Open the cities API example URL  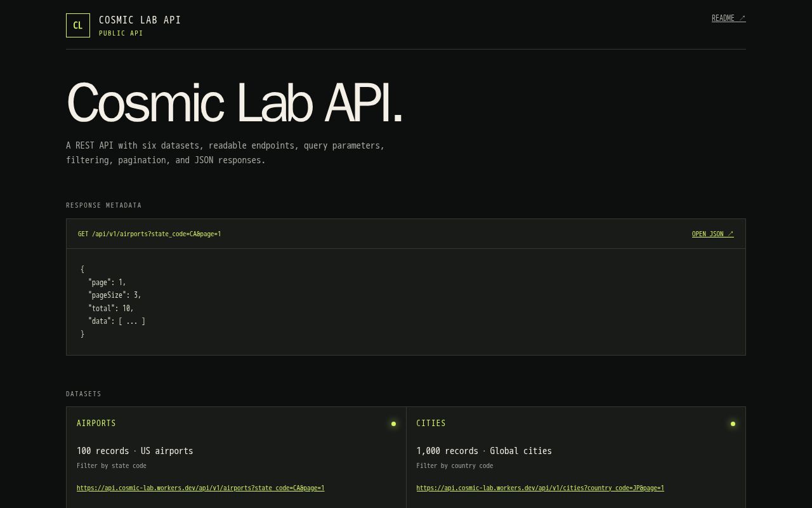click(x=540, y=488)
